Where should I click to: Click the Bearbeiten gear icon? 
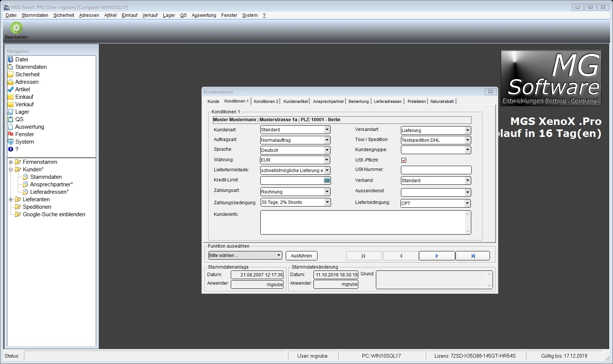(16, 28)
